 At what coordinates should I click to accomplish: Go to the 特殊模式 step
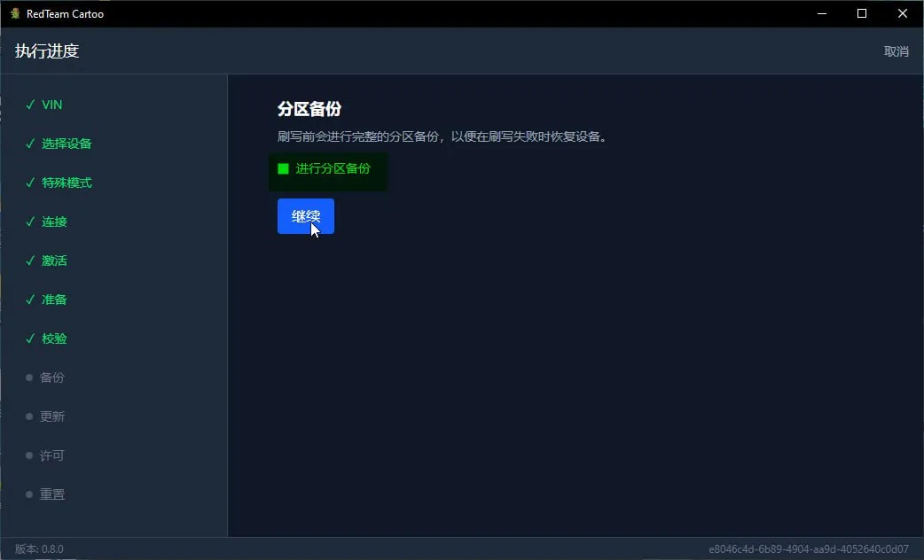coord(59,183)
